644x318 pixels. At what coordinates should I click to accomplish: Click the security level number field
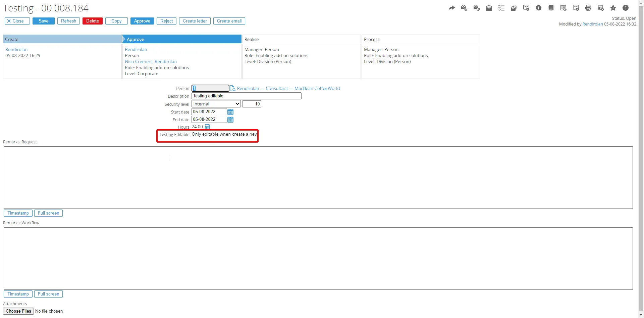(x=252, y=104)
